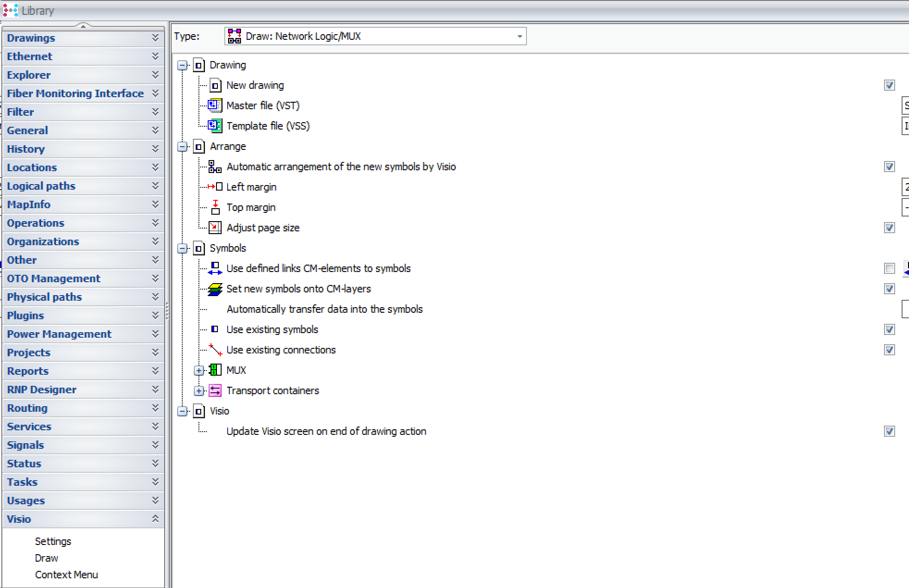Select Draw under Visio

[46, 558]
